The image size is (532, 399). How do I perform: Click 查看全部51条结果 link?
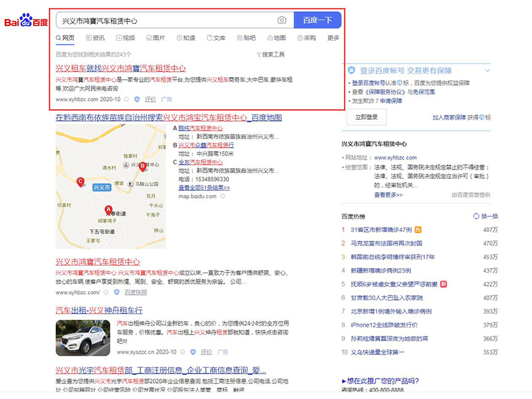(x=204, y=188)
